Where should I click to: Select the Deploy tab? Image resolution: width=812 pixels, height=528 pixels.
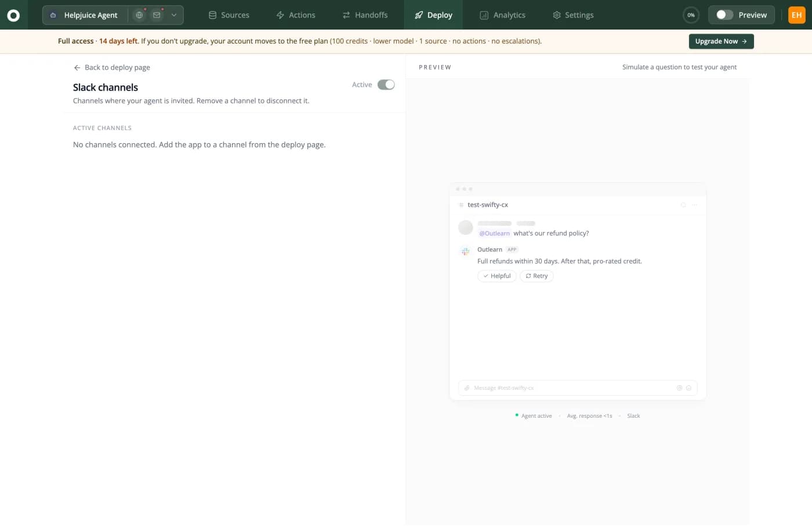(x=433, y=15)
